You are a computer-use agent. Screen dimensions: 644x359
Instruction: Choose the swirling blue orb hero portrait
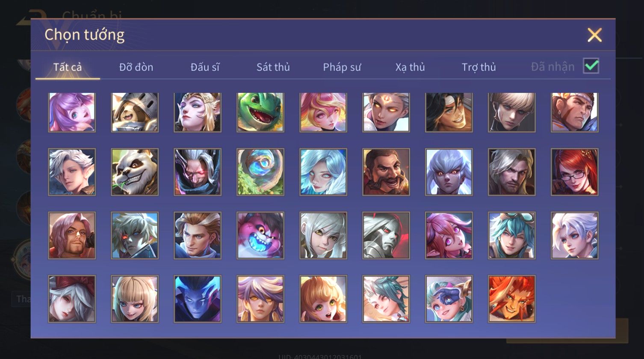pyautogui.click(x=260, y=172)
